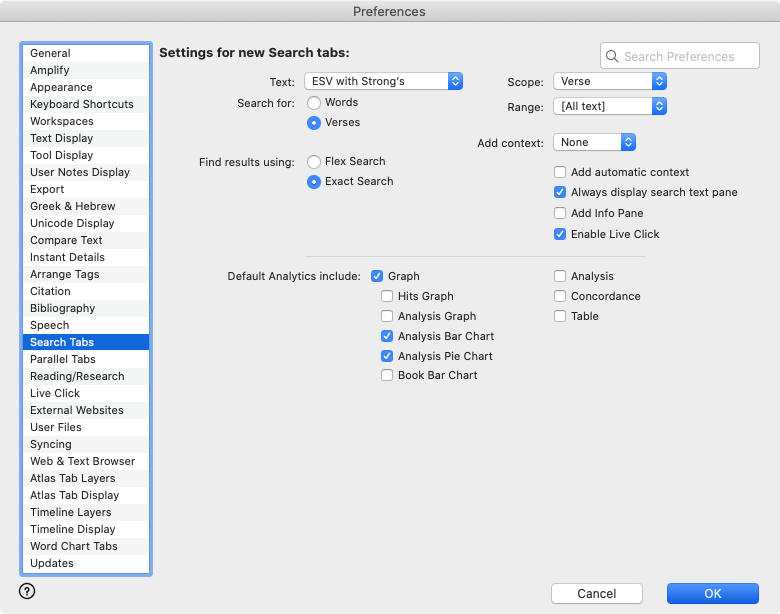Click the help question mark icon
This screenshot has width=780, height=614.
(x=27, y=591)
